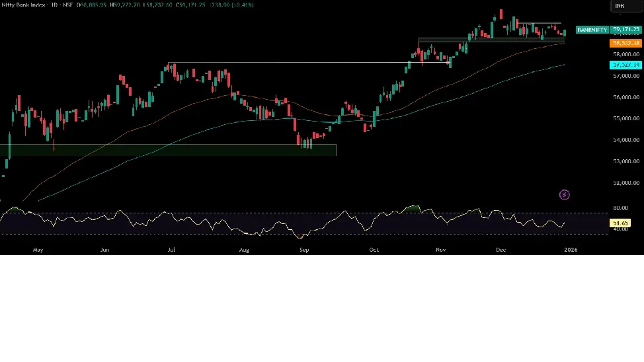The image size is (644, 362).
Task: Click the Jun label on the time axis
Action: click(104, 250)
